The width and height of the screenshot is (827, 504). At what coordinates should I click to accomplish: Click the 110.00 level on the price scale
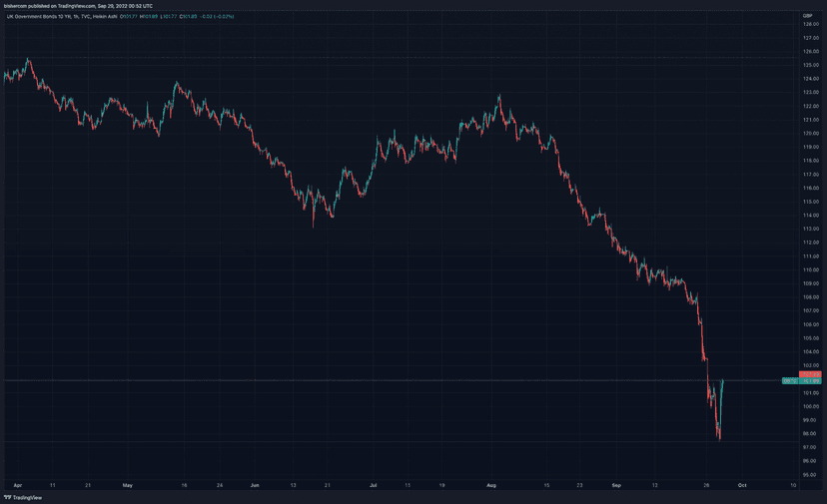[811, 269]
